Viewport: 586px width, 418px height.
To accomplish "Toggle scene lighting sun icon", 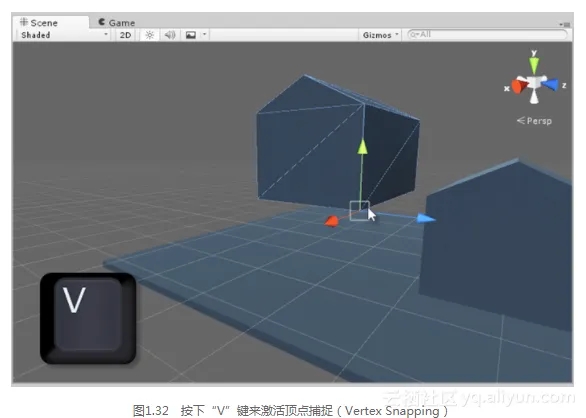I will 149,35.
